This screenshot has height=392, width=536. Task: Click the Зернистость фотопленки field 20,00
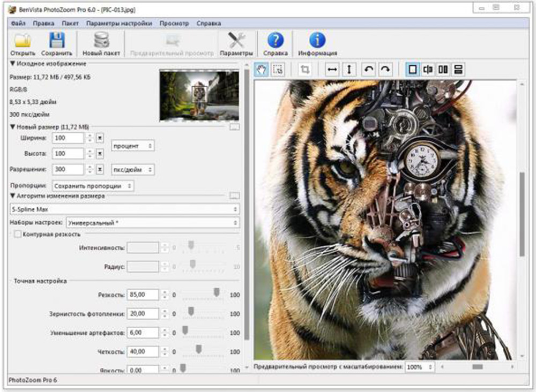pos(143,313)
